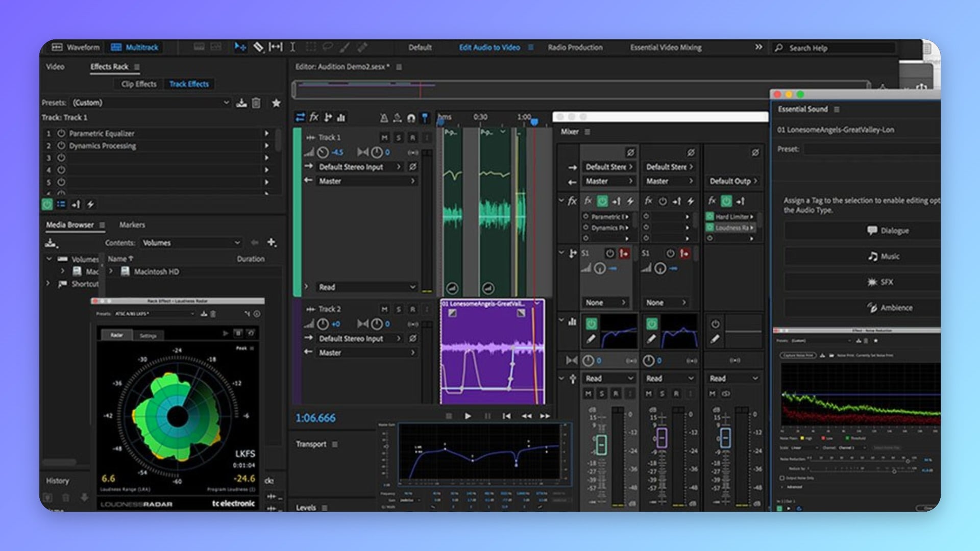Rewind using the transport button

(526, 416)
